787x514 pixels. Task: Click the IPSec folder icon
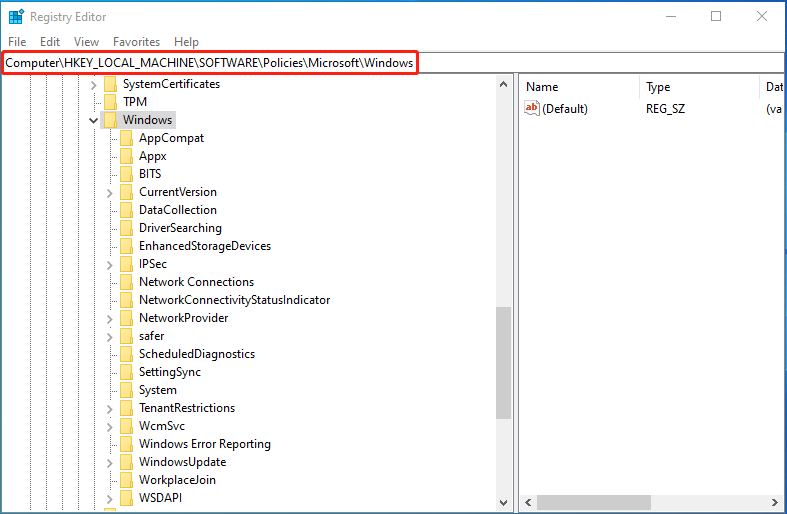[x=126, y=264]
